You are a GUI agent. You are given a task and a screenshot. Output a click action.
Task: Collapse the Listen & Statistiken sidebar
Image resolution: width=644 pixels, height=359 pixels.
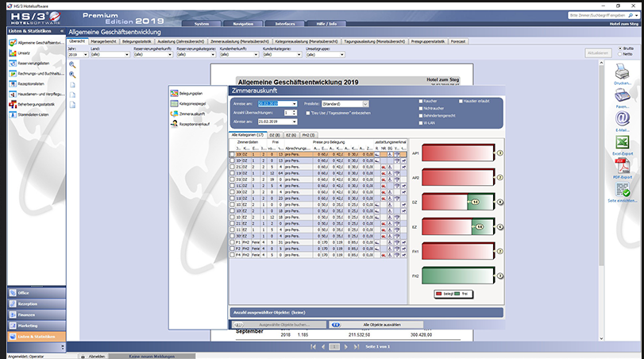click(62, 31)
